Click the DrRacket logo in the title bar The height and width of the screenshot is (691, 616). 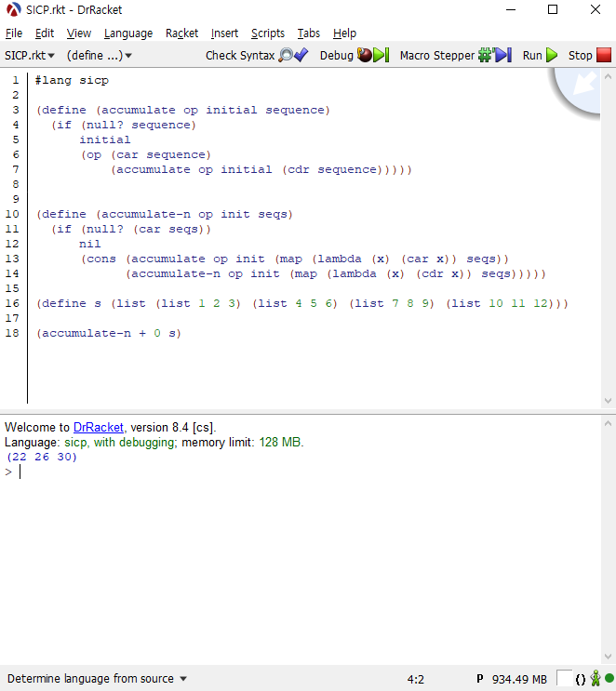click(x=13, y=10)
